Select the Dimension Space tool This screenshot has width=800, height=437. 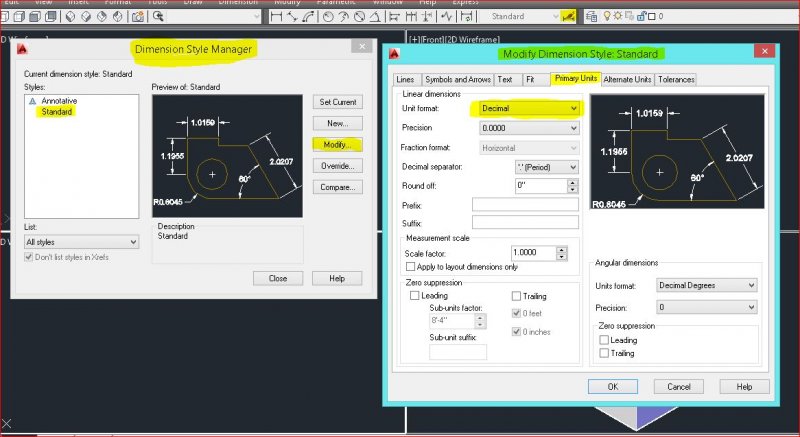tap(427, 16)
